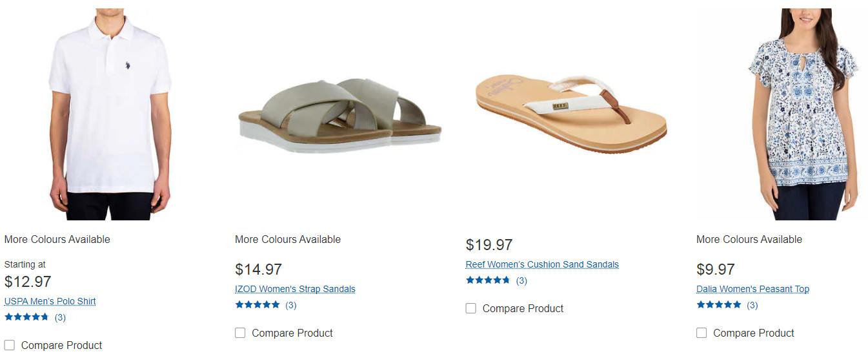Click the white polo shirt product image

coord(110,113)
